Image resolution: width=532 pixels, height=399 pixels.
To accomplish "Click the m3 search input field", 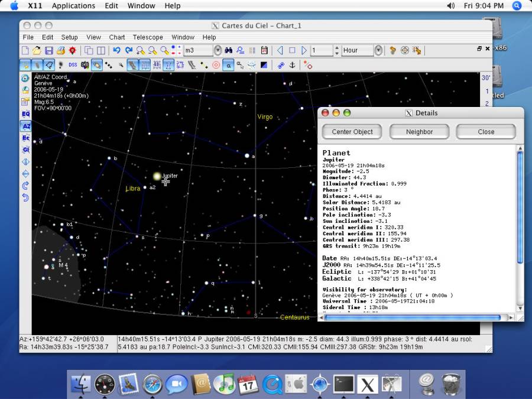I will [x=199, y=51].
